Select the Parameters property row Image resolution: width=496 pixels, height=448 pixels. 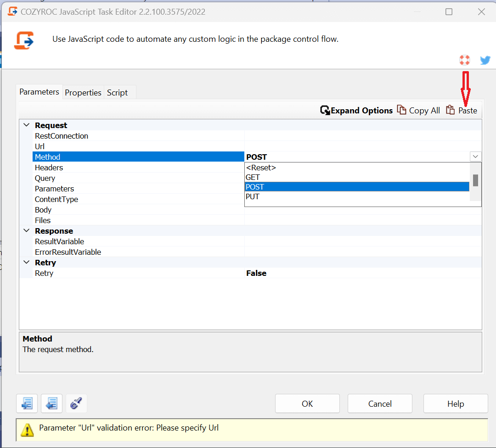tap(138, 189)
